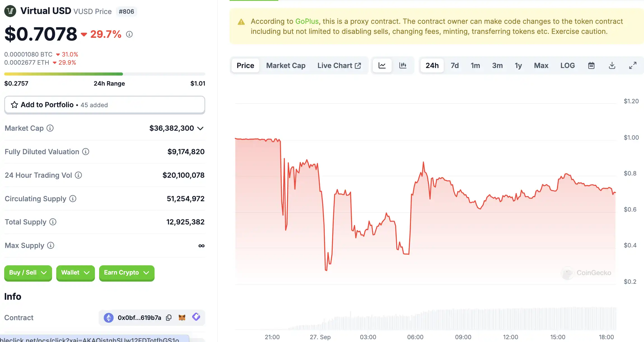The height and width of the screenshot is (342, 644).
Task: Switch to the Market Cap chart tab
Action: click(x=286, y=65)
